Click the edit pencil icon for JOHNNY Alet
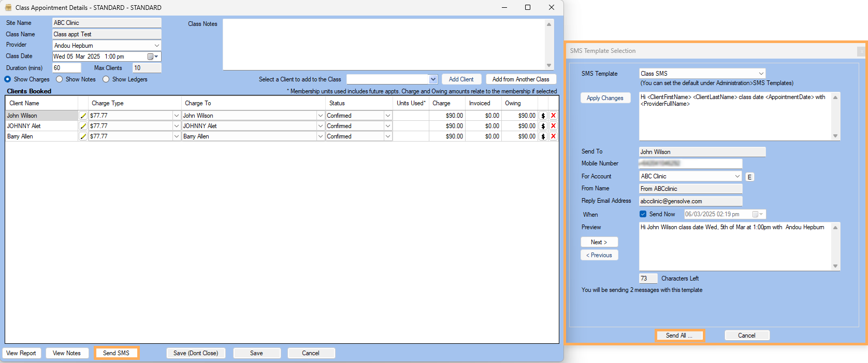The width and height of the screenshot is (868, 363). tap(83, 126)
